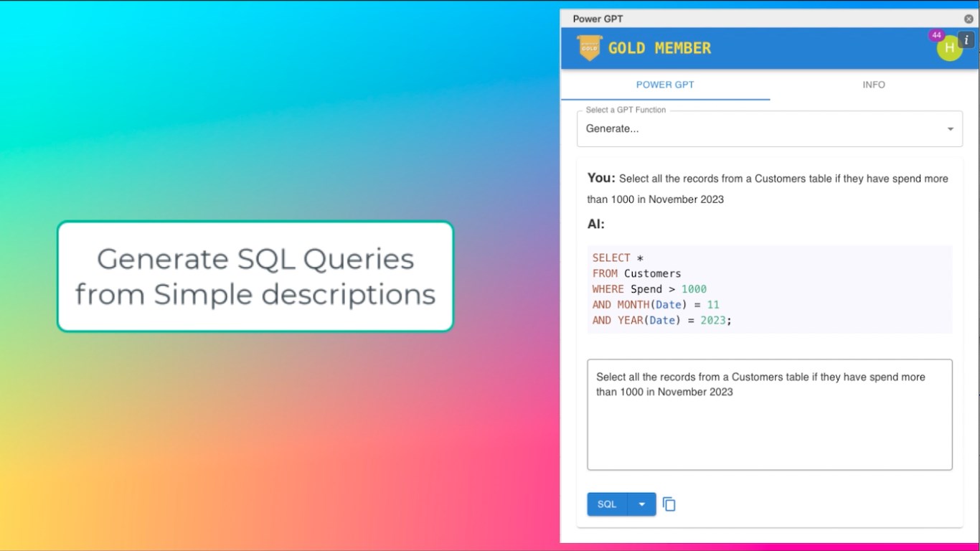Open the info i icon
The image size is (980, 551).
pos(966,39)
